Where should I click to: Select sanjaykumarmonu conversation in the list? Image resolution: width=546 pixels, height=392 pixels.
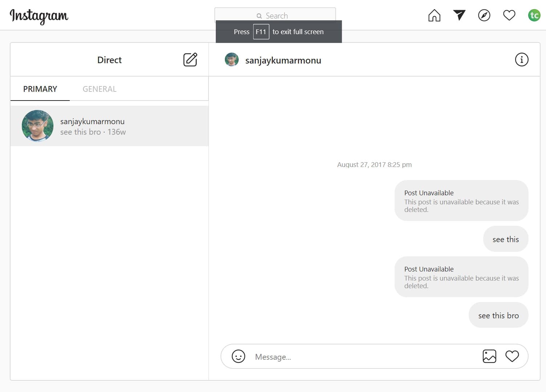pyautogui.click(x=109, y=126)
